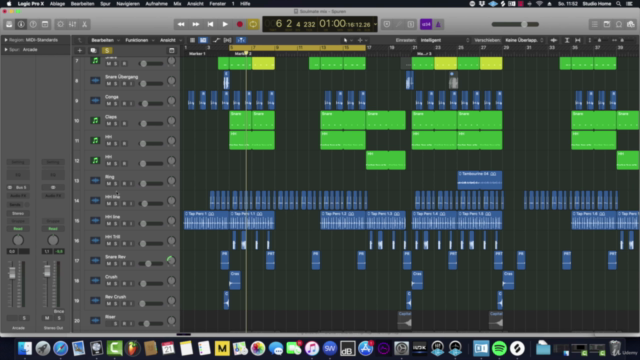Go to beginning of project button
The height and width of the screenshot is (360, 640).
(210, 24)
